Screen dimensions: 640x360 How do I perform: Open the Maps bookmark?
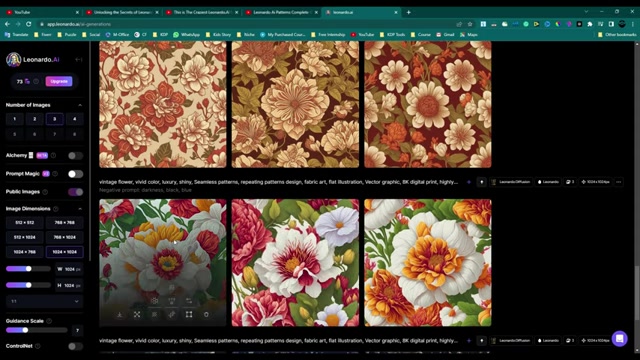pyautogui.click(x=469, y=35)
